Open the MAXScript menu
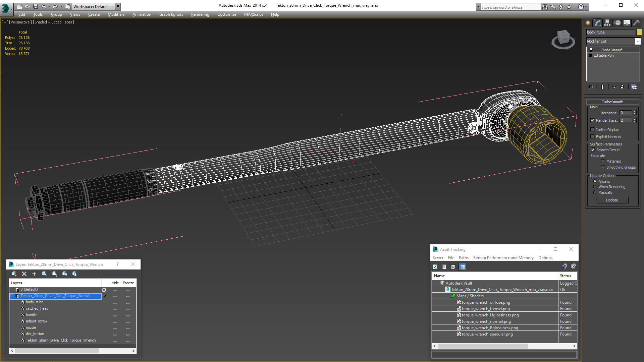 (x=253, y=14)
